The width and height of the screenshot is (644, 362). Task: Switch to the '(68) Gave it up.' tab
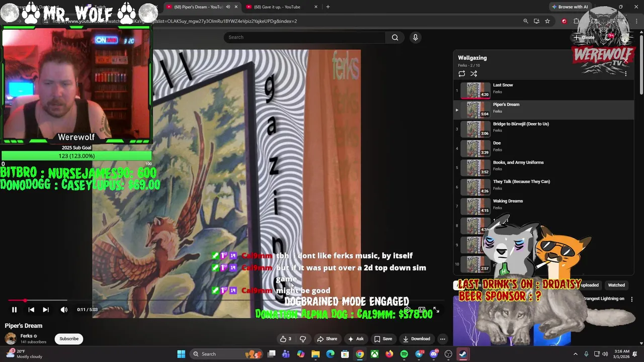[x=277, y=7]
